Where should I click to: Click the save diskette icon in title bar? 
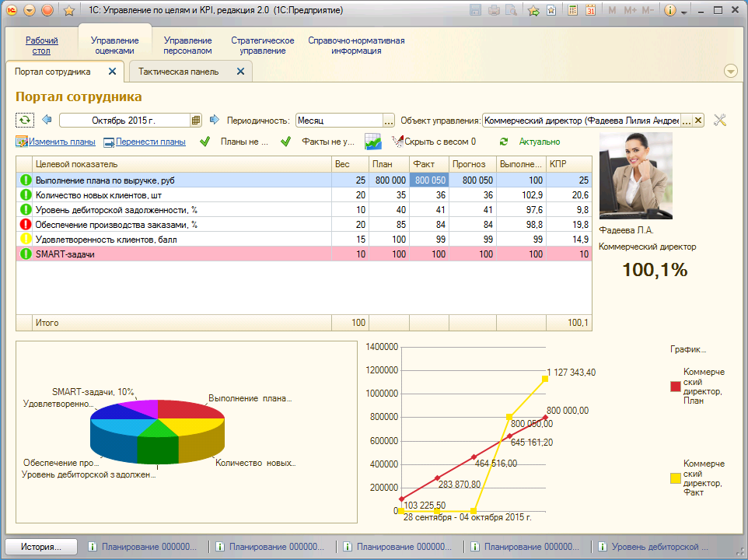(x=475, y=10)
